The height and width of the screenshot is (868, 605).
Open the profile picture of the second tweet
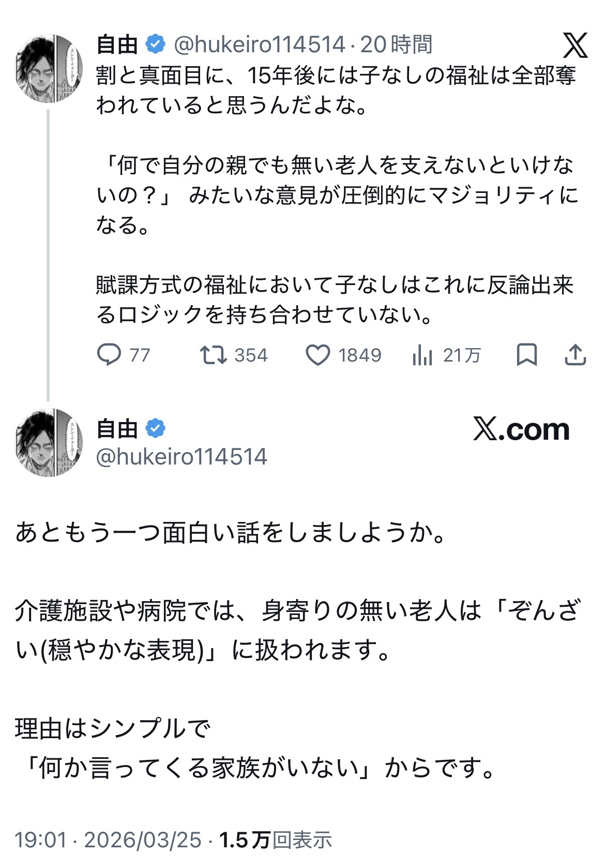click(x=49, y=442)
